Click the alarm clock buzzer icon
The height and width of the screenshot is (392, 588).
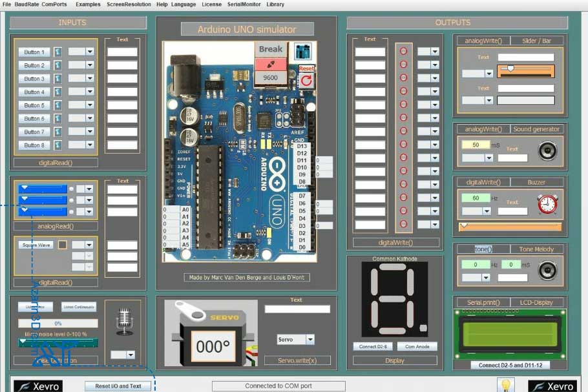[x=547, y=204]
